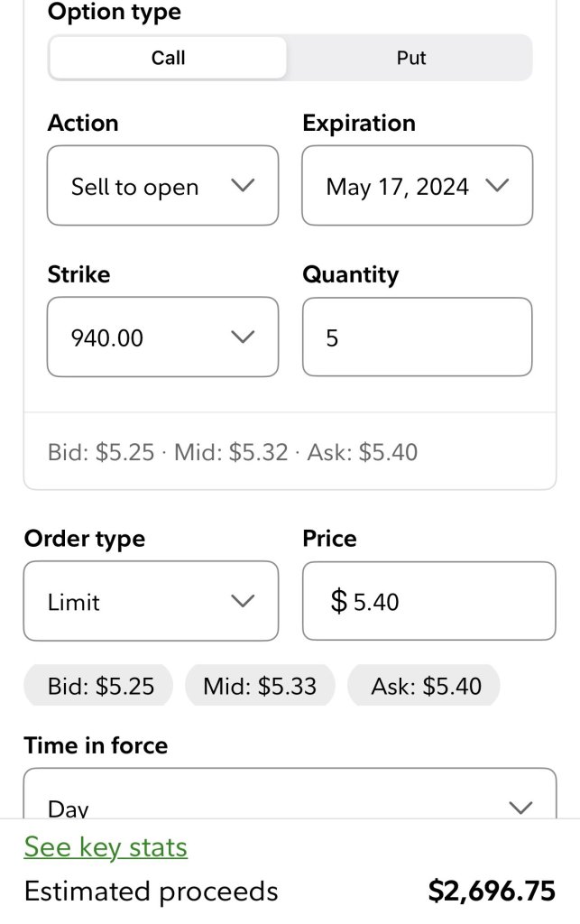Click the chevron arrow in Order type field
This screenshot has height=924, width=580.
(243, 601)
